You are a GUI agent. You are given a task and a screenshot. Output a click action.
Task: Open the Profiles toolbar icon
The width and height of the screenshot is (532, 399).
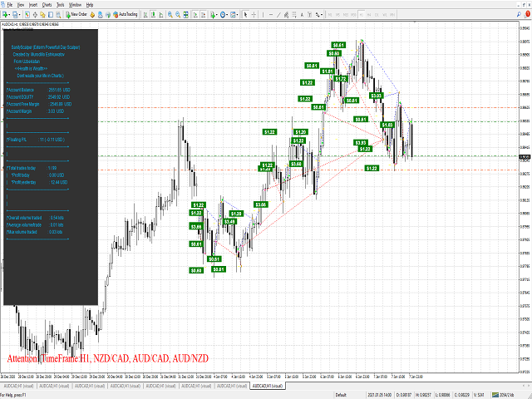[x=15, y=15]
